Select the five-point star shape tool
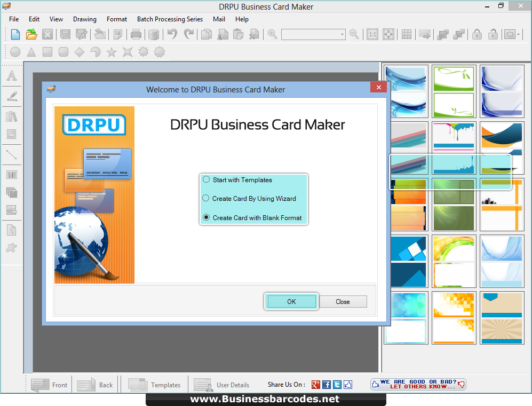The width and height of the screenshot is (532, 406). (112, 52)
